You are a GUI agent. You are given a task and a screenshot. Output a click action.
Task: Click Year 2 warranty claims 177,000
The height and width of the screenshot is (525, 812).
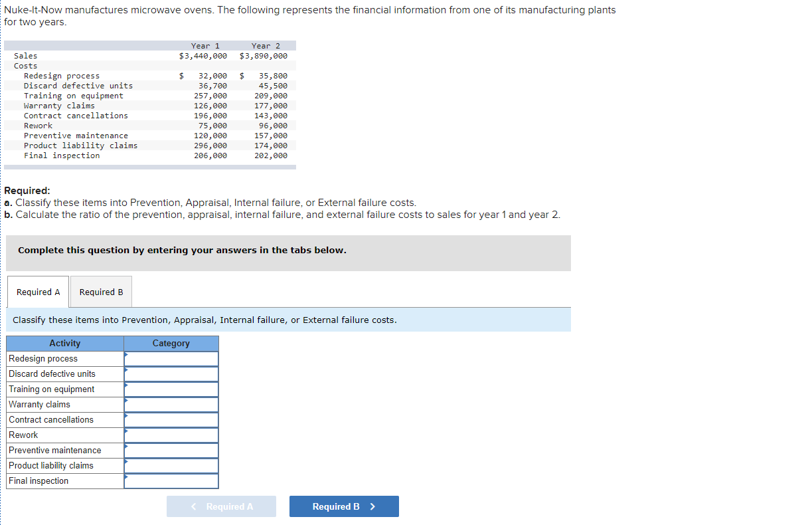point(271,106)
